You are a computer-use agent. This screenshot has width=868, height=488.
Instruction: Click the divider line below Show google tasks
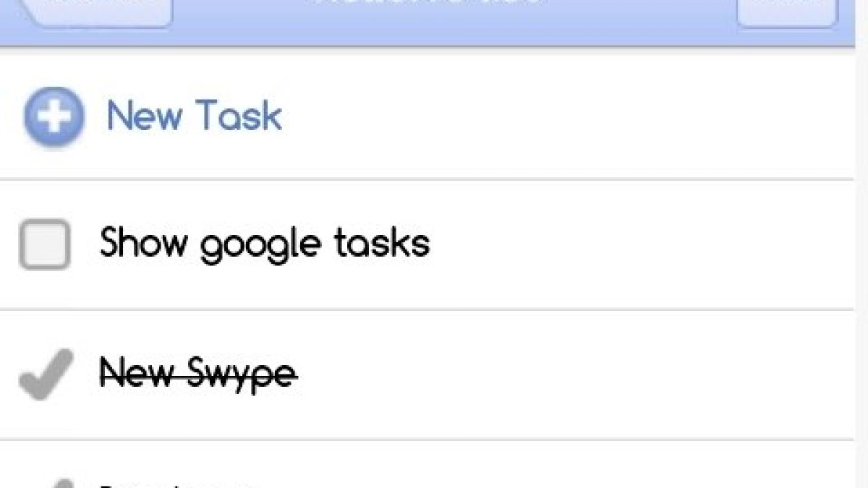[434, 309]
